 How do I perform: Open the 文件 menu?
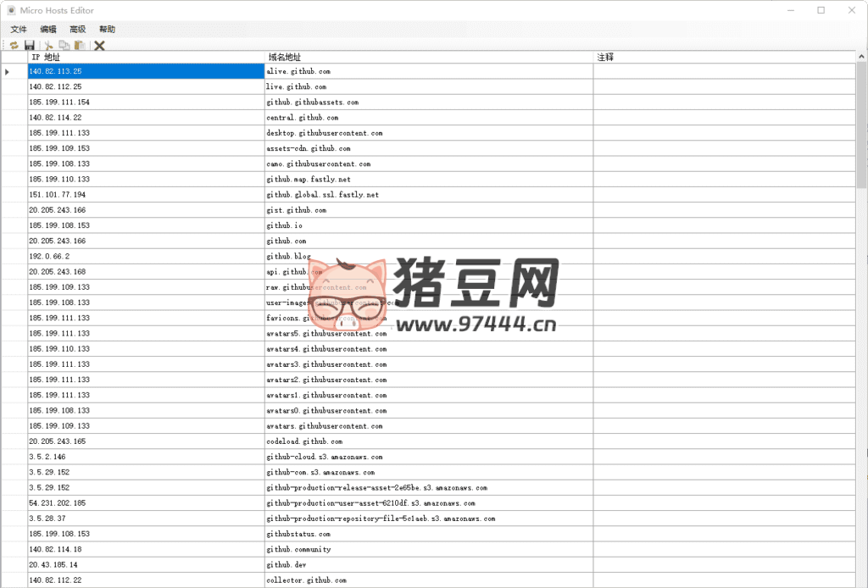pyautogui.click(x=19, y=30)
